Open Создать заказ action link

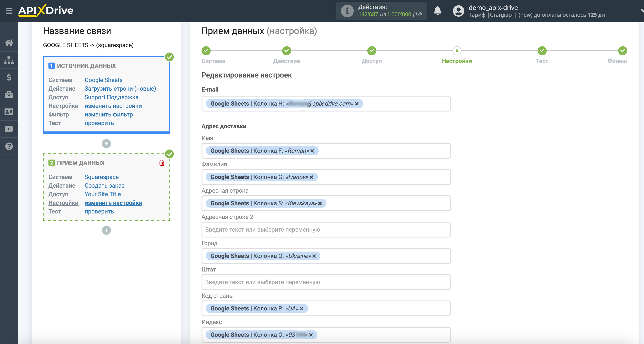(104, 186)
